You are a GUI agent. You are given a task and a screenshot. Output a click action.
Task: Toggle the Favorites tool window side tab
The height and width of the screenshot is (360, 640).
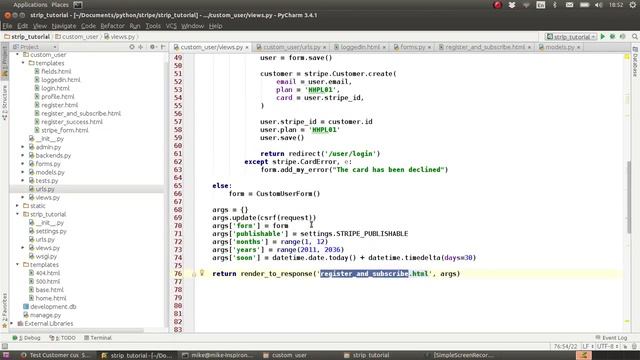tap(4, 310)
